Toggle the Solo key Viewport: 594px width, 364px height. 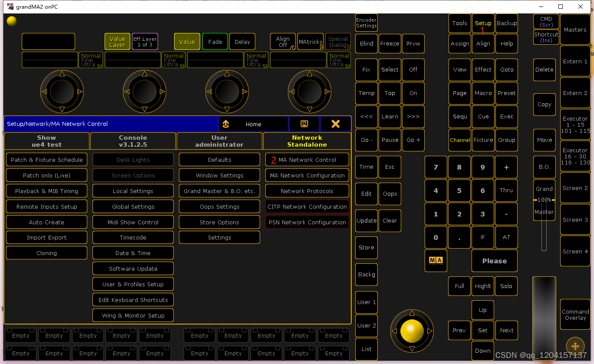pyautogui.click(x=506, y=286)
